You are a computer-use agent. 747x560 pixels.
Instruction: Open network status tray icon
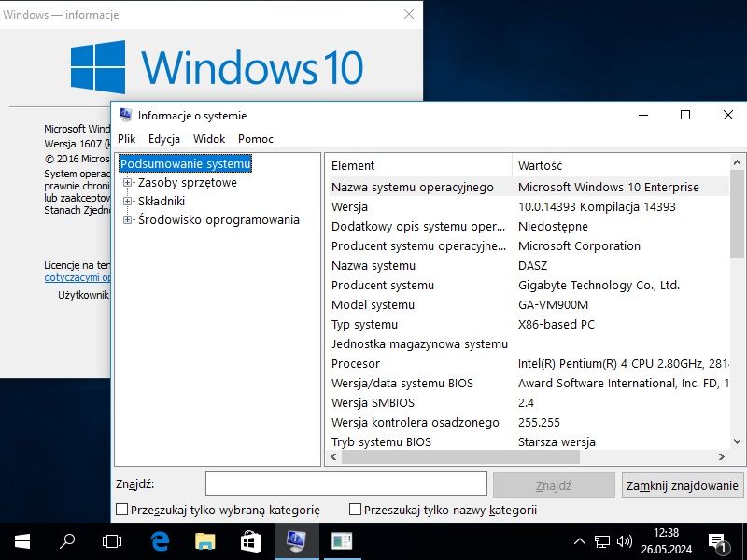coord(601,541)
